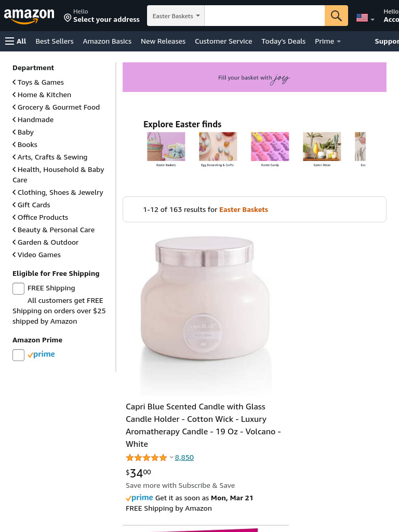Open the 8,850 reviews link
399x532 pixels.
pos(184,457)
